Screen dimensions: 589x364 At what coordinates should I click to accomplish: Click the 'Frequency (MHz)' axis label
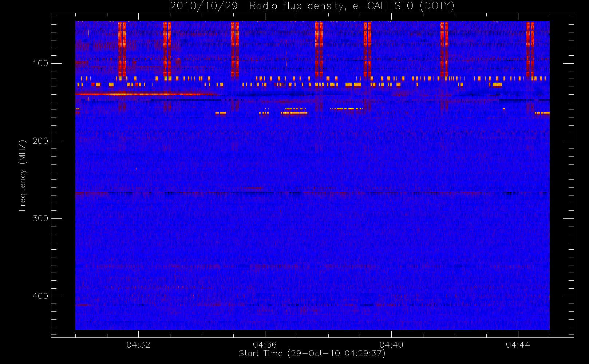tap(23, 175)
